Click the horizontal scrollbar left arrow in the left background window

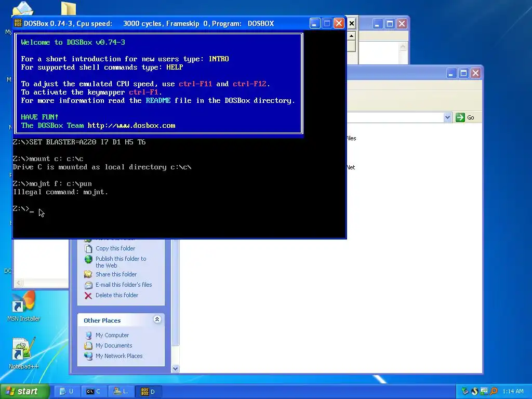pos(19,283)
